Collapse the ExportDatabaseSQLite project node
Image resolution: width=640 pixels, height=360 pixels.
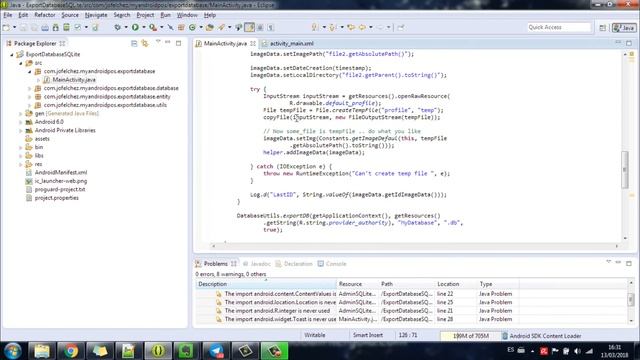tap(12, 54)
